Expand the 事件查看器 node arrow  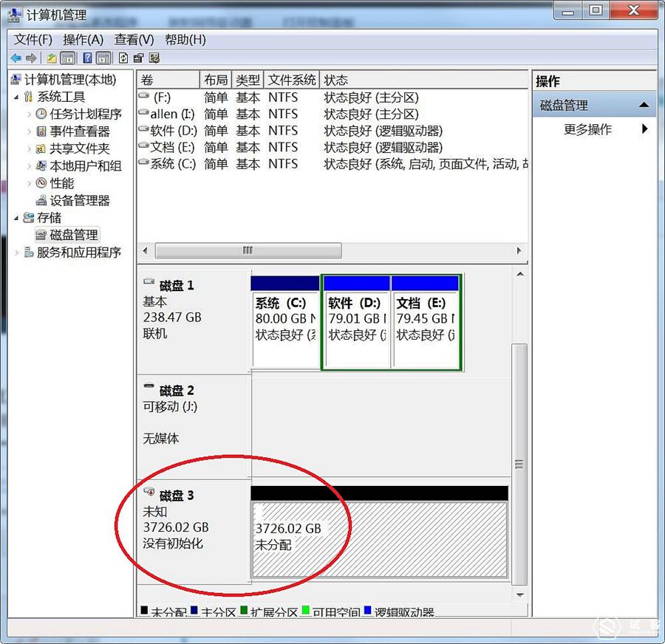click(x=29, y=131)
